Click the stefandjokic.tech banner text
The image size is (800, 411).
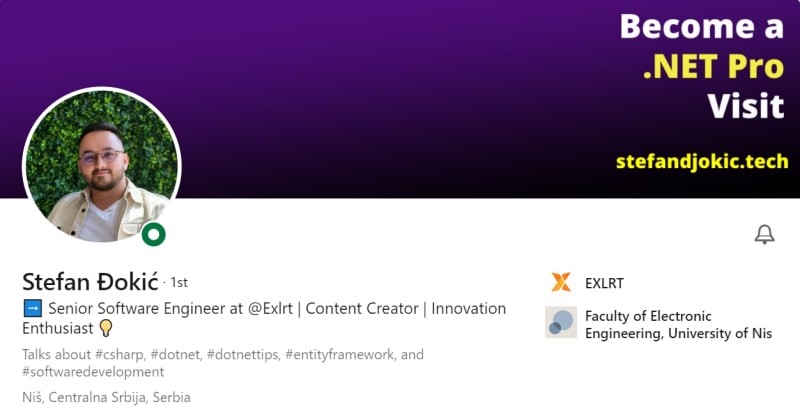[701, 160]
